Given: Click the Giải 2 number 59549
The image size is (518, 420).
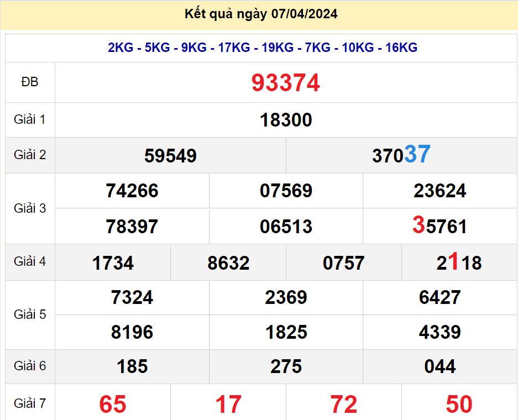Looking at the screenshot, I should pos(170,156).
